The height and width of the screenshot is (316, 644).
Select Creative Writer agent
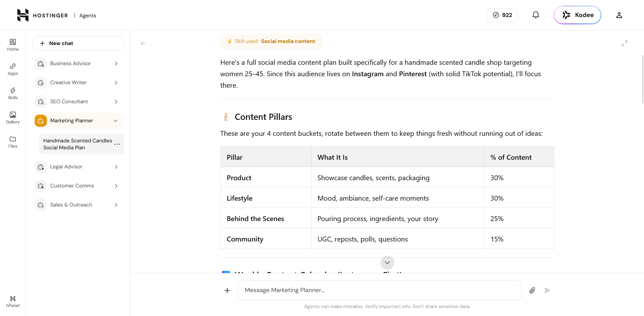78,82
